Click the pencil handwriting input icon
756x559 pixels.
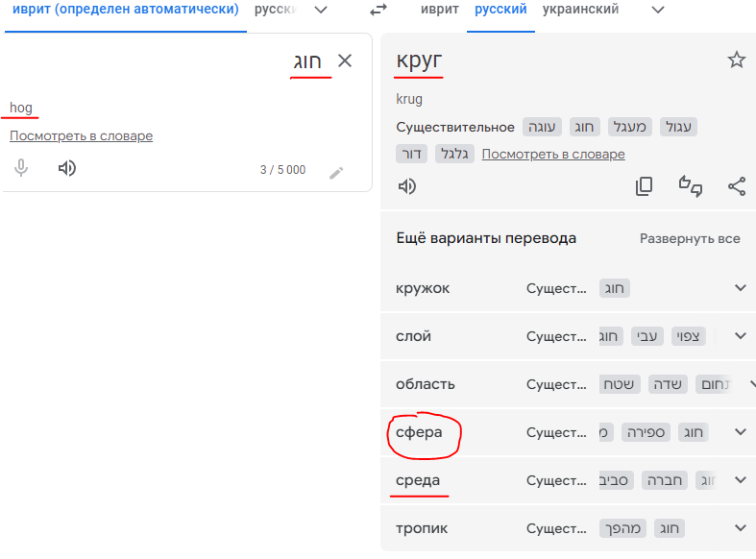(x=336, y=173)
